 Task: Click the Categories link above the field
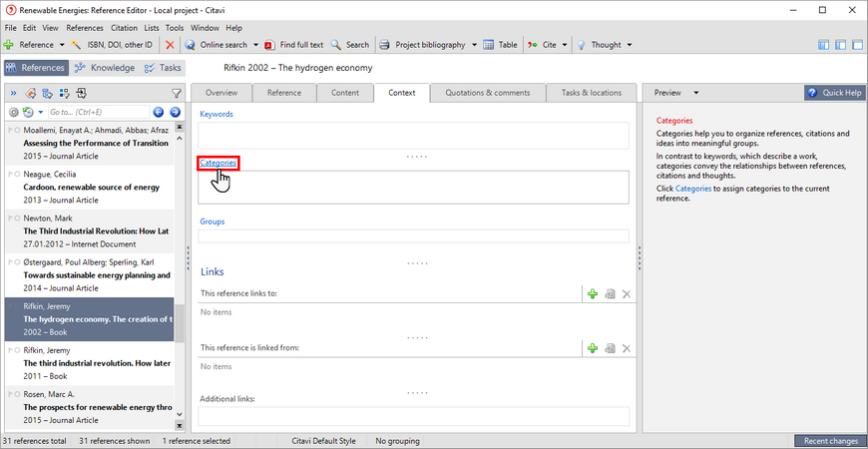pyautogui.click(x=218, y=163)
